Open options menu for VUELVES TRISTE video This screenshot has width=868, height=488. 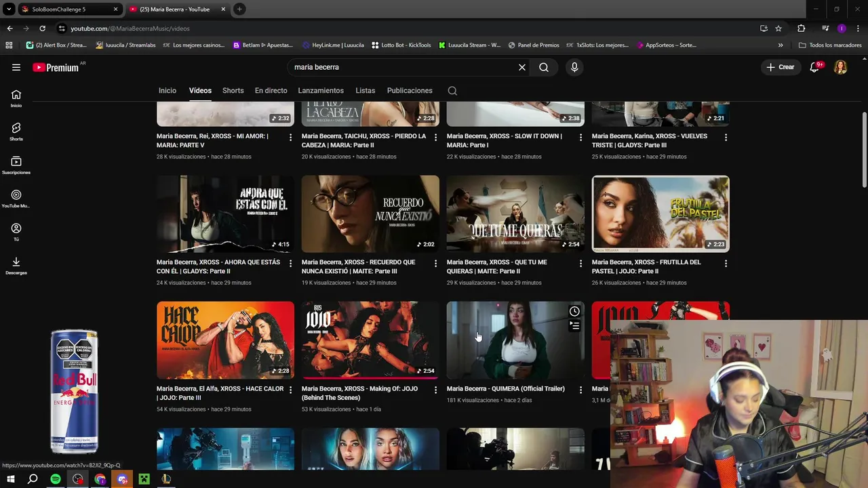coord(726,137)
